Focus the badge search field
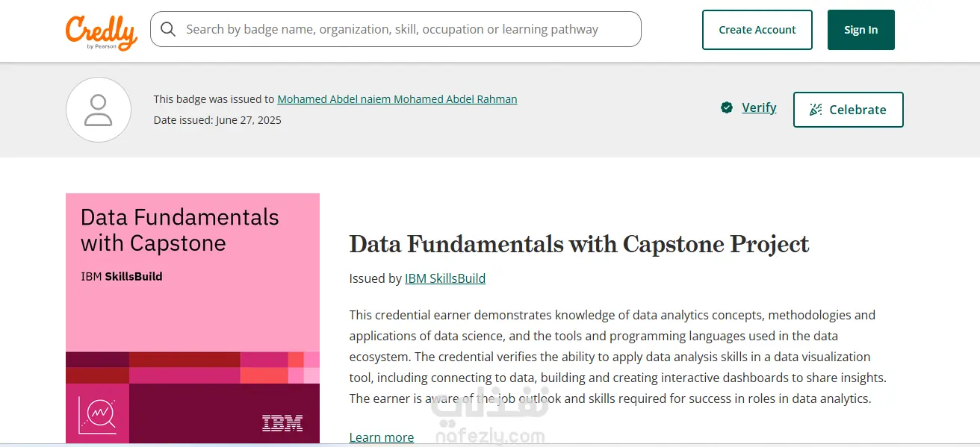 click(403, 29)
